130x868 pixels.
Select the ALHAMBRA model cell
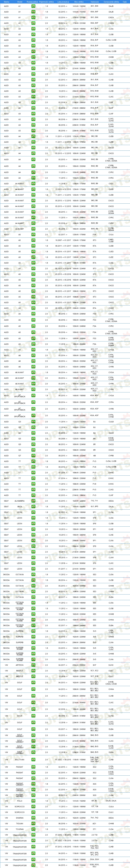20,501
